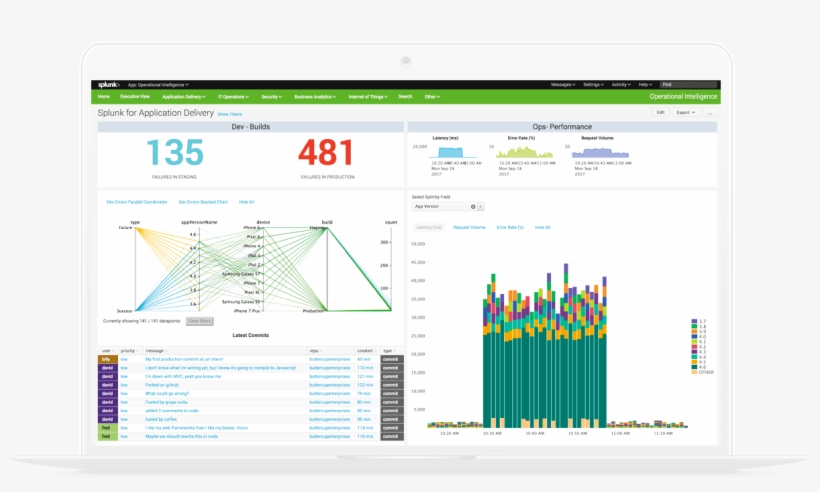Open 'What could go wrong?' commit message
Screen dimensions: 820x492
click(167, 394)
